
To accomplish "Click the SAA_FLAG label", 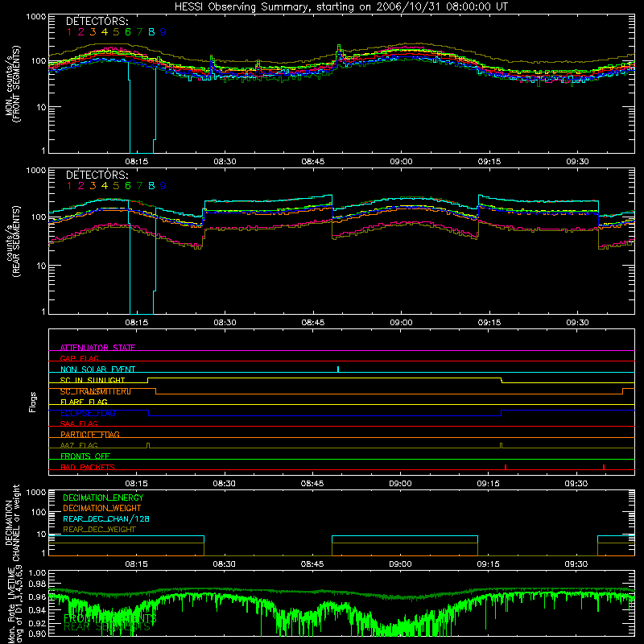I will (79, 423).
